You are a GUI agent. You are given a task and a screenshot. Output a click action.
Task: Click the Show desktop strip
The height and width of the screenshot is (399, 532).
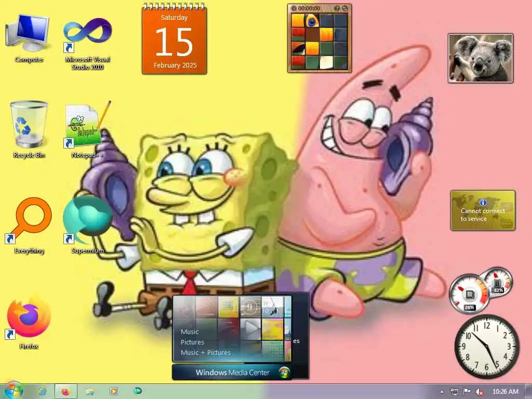[528, 392]
